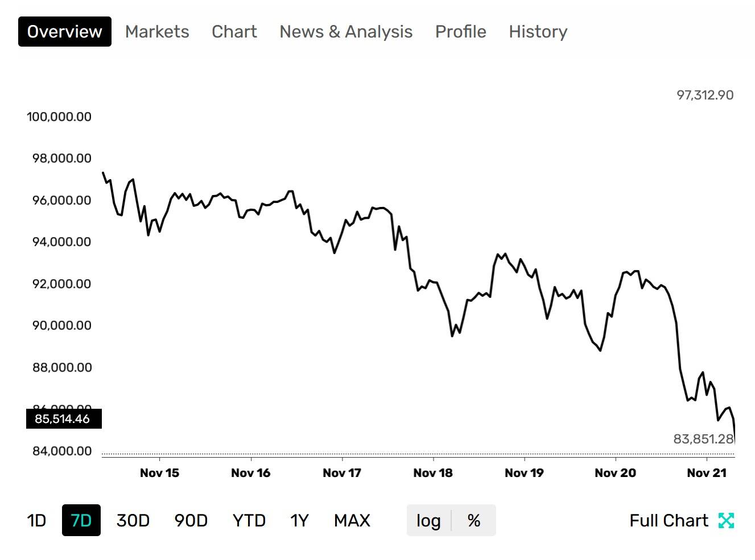Choose the YTD time range

tap(249, 520)
